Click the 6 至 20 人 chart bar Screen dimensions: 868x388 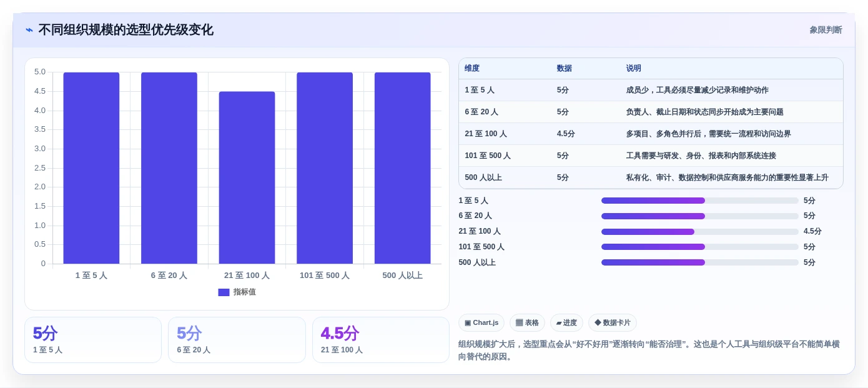pyautogui.click(x=169, y=168)
